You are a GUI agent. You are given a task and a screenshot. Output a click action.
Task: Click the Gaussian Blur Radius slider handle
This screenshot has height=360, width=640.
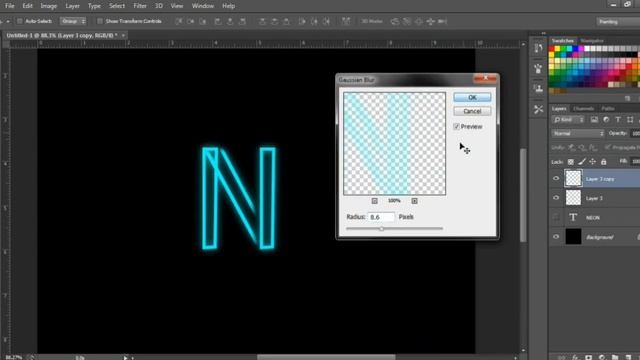pyautogui.click(x=382, y=229)
